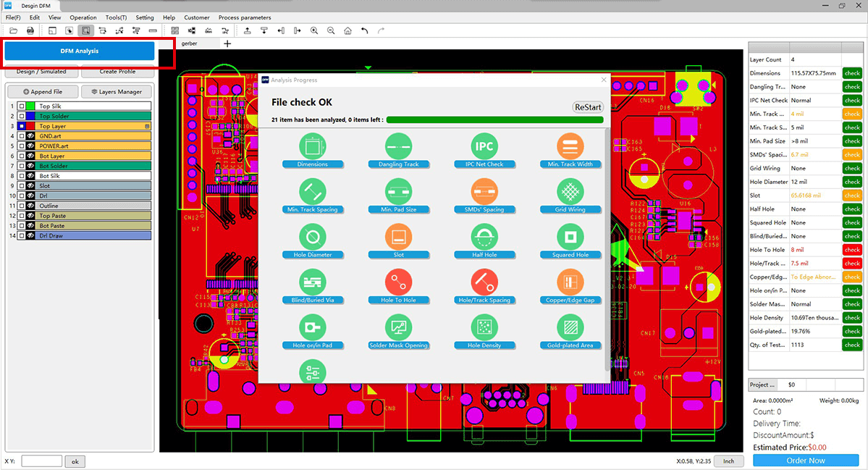Click the X Y coordinate input field

42,461
